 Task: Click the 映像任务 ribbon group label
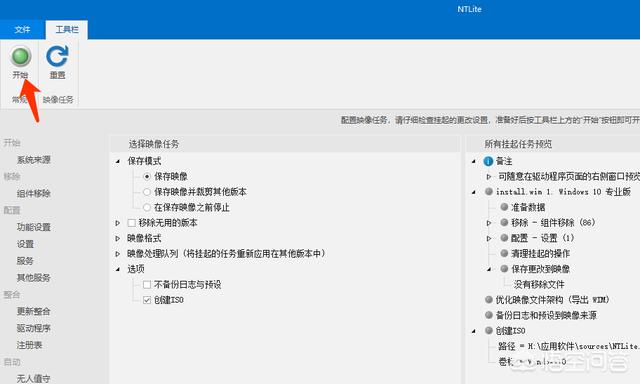tap(58, 100)
